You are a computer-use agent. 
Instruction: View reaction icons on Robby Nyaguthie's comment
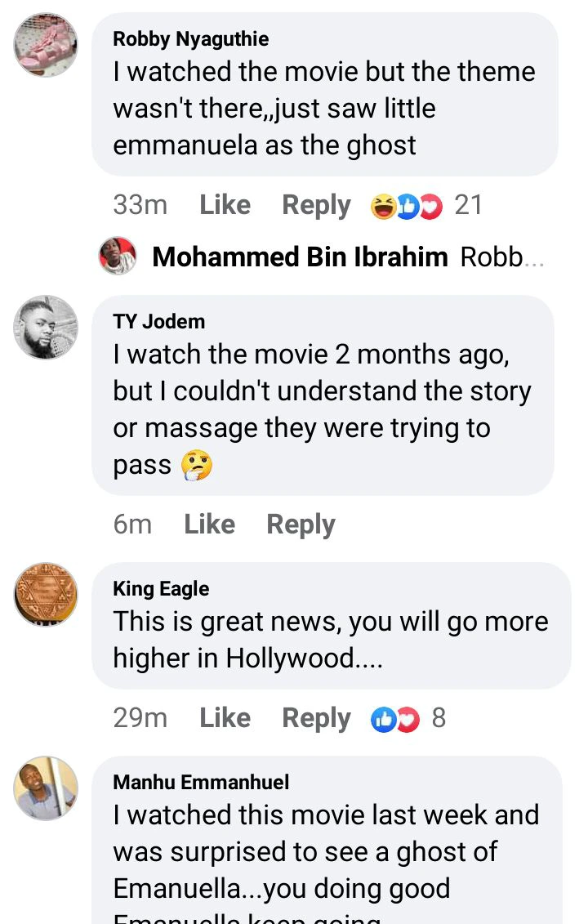tap(406, 206)
